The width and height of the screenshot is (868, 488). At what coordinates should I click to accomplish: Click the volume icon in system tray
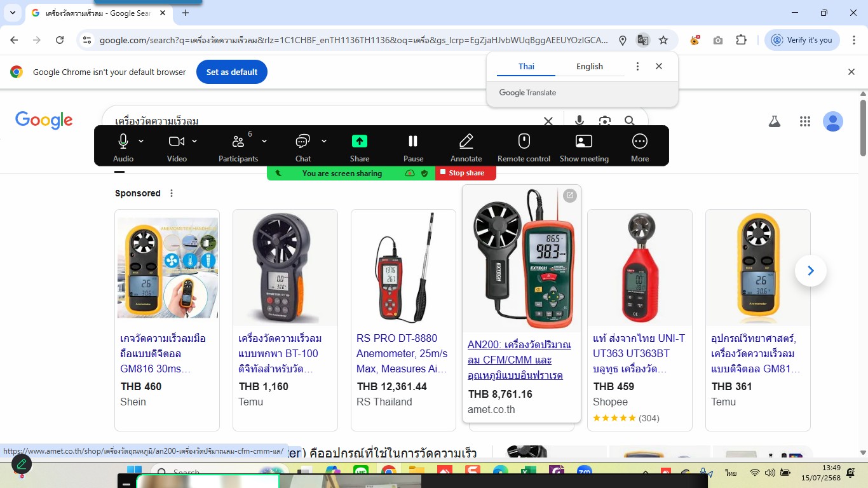[x=770, y=473]
